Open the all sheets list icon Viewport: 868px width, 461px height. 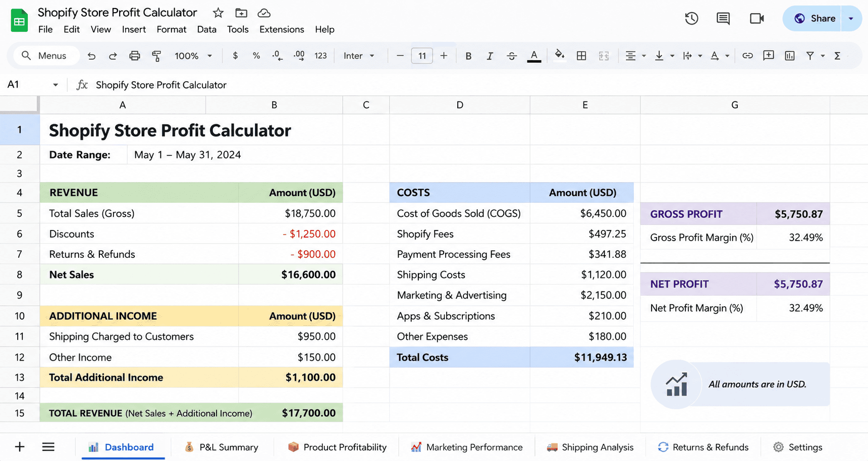[x=48, y=447]
